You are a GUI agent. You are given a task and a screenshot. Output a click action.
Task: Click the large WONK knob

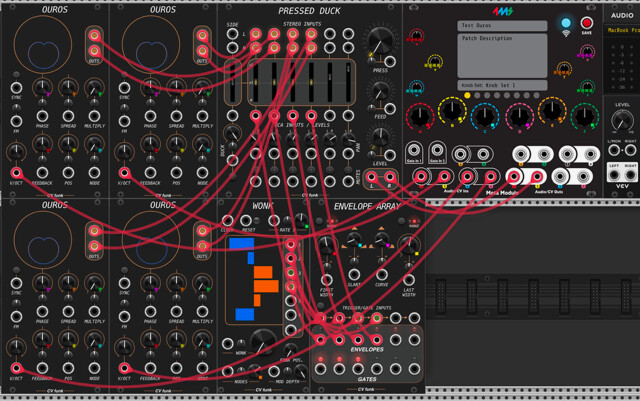(x=261, y=341)
